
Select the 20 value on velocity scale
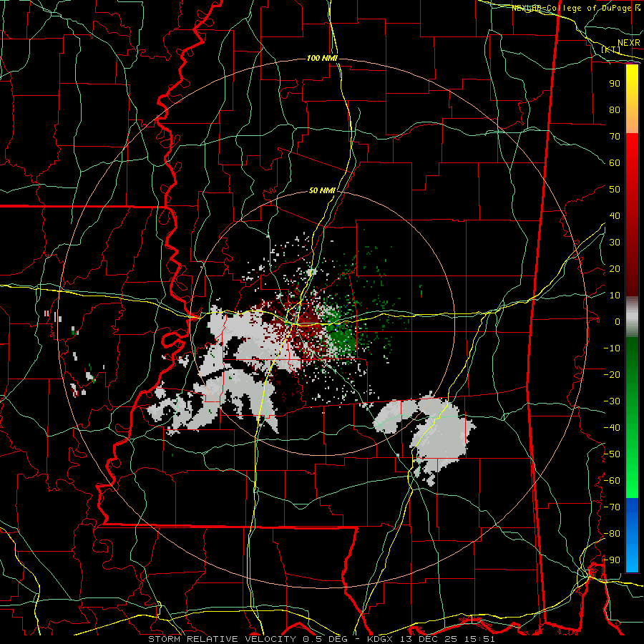click(x=615, y=269)
